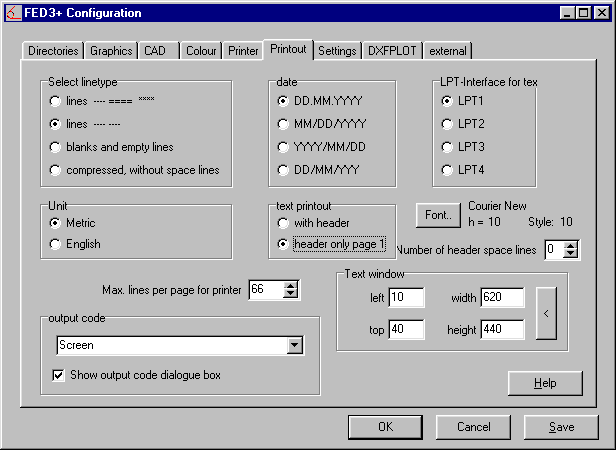Switch to the Directories tab
This screenshot has width=616, height=450.
52,50
